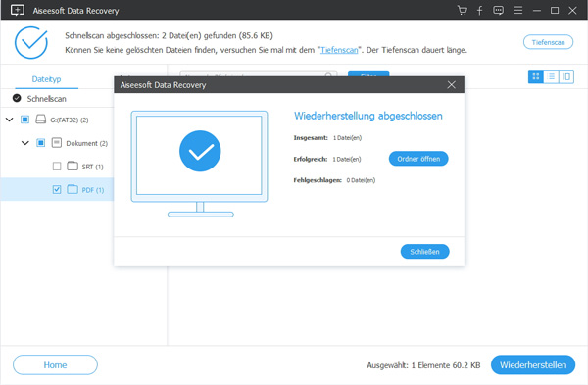This screenshot has height=385, width=588.
Task: Select the Dokument (2) label
Action: [x=86, y=143]
